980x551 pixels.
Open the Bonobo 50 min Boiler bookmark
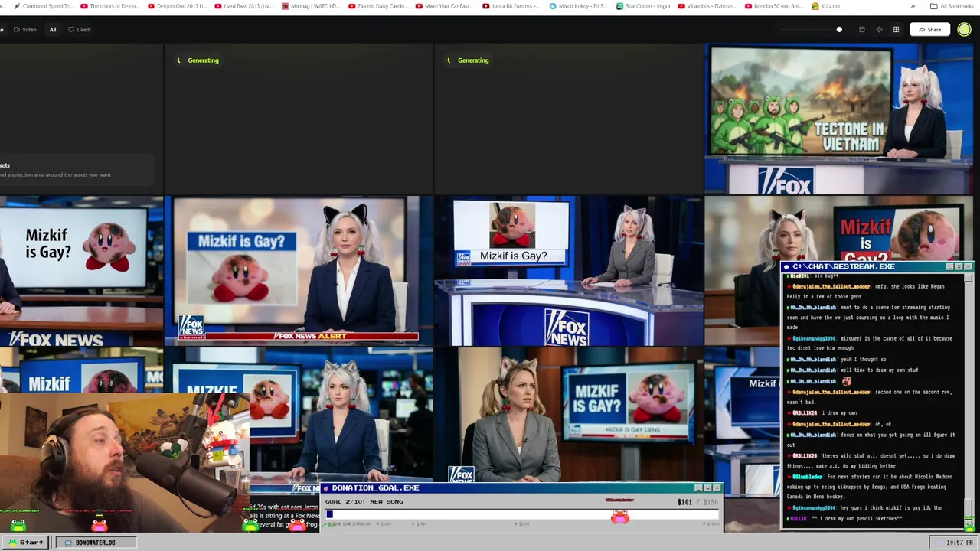(x=774, y=6)
